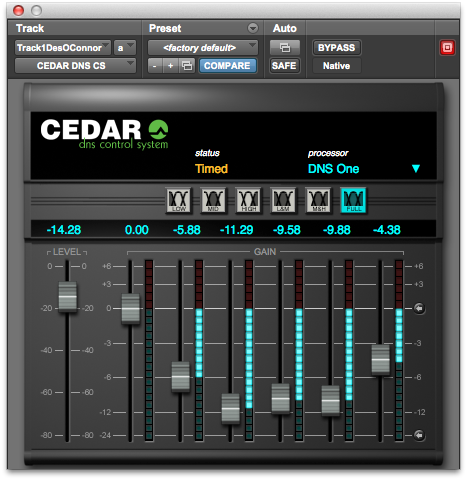
Task: Toggle the COMPARE button
Action: (x=227, y=66)
